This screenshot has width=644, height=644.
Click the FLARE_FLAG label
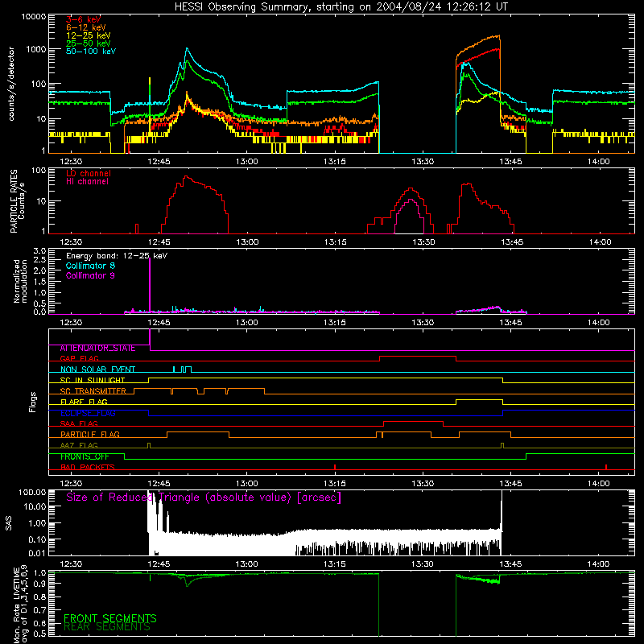pyautogui.click(x=84, y=402)
